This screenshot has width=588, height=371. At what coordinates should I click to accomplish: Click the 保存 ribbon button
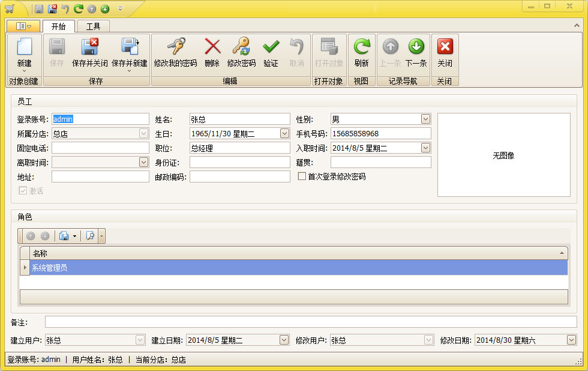click(x=57, y=52)
